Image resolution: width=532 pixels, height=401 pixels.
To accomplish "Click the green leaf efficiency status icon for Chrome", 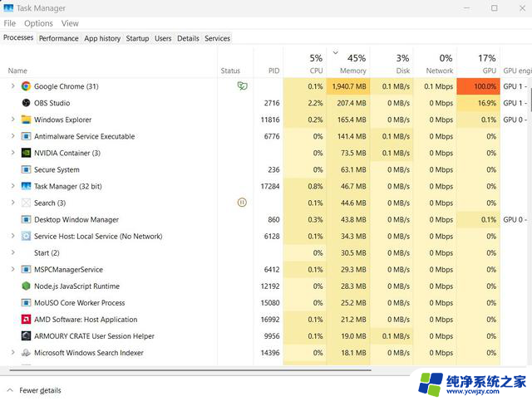I will pyautogui.click(x=242, y=86).
